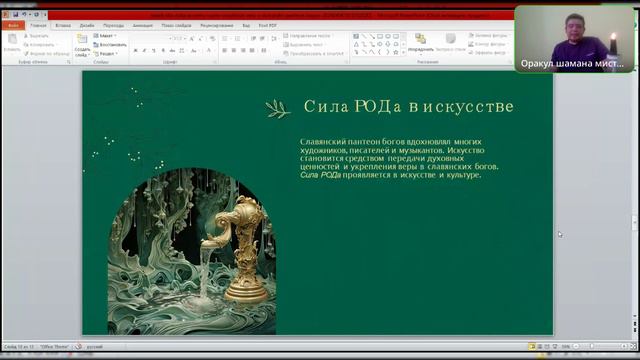Toggle Center text alignment

[x=234, y=50]
